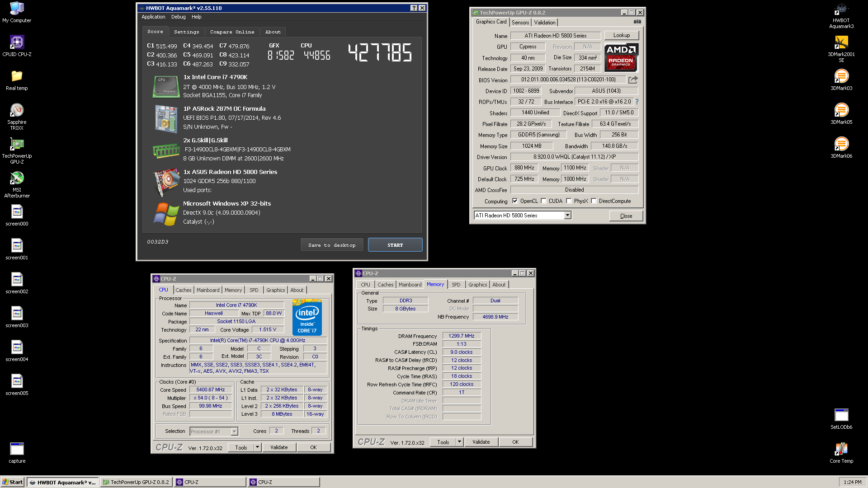The width and height of the screenshot is (868, 488).
Task: Switch to Settings tab in Aquamark
Action: point(186,32)
